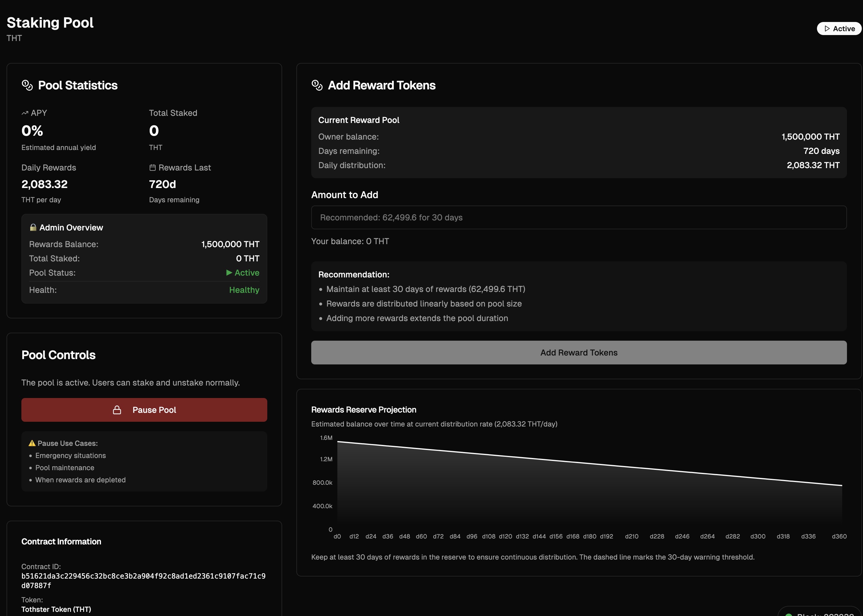Click the d360 chart axis label
The width and height of the screenshot is (863, 616).
839,536
